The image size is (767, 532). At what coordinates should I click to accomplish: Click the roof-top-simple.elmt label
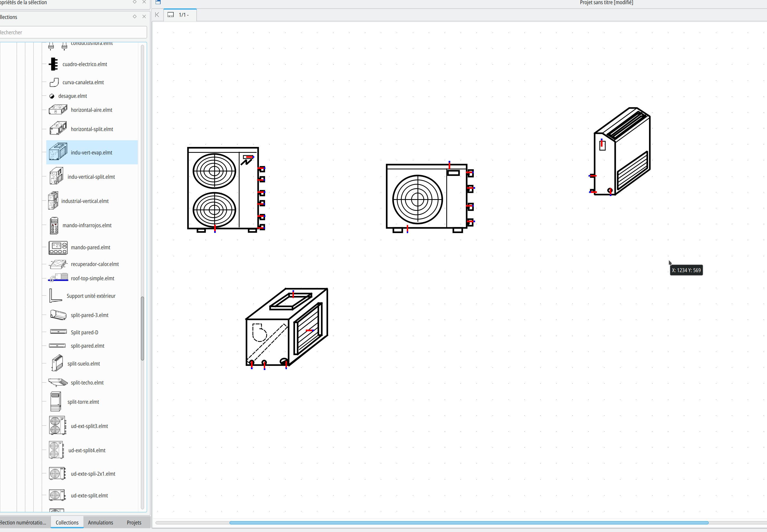(x=93, y=278)
